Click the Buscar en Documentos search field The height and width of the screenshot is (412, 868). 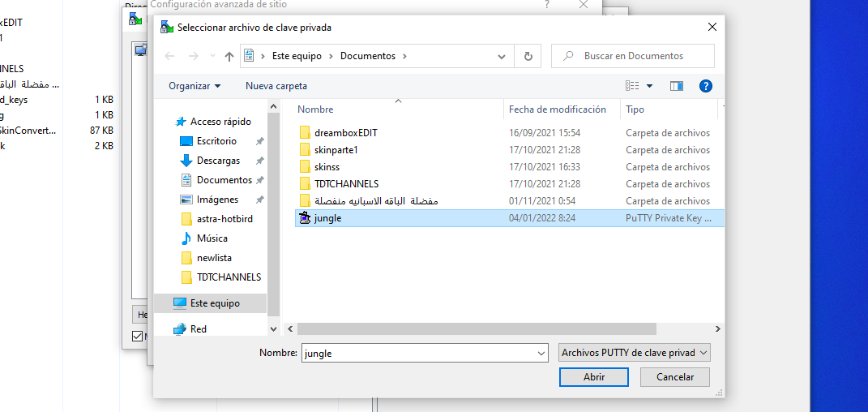(x=640, y=57)
